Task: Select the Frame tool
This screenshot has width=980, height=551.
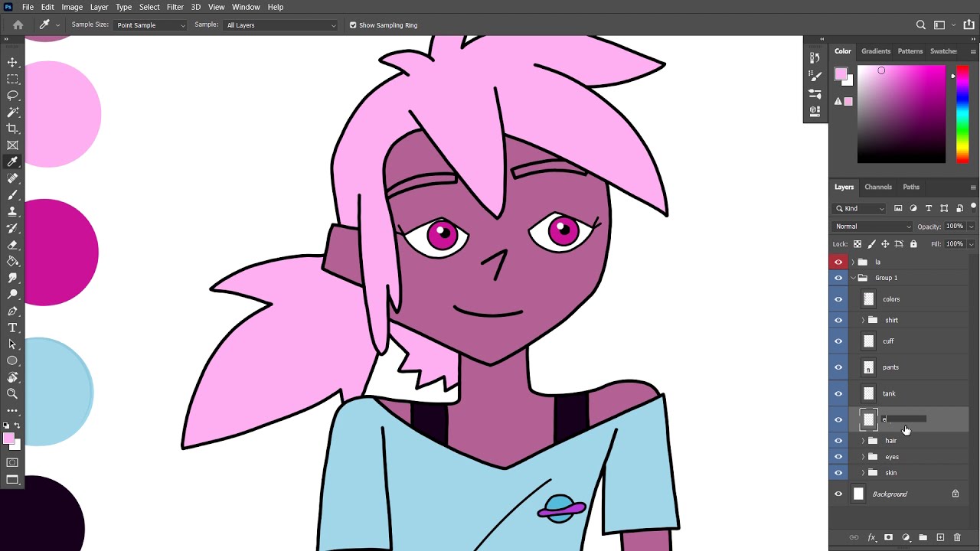Action: (12, 145)
